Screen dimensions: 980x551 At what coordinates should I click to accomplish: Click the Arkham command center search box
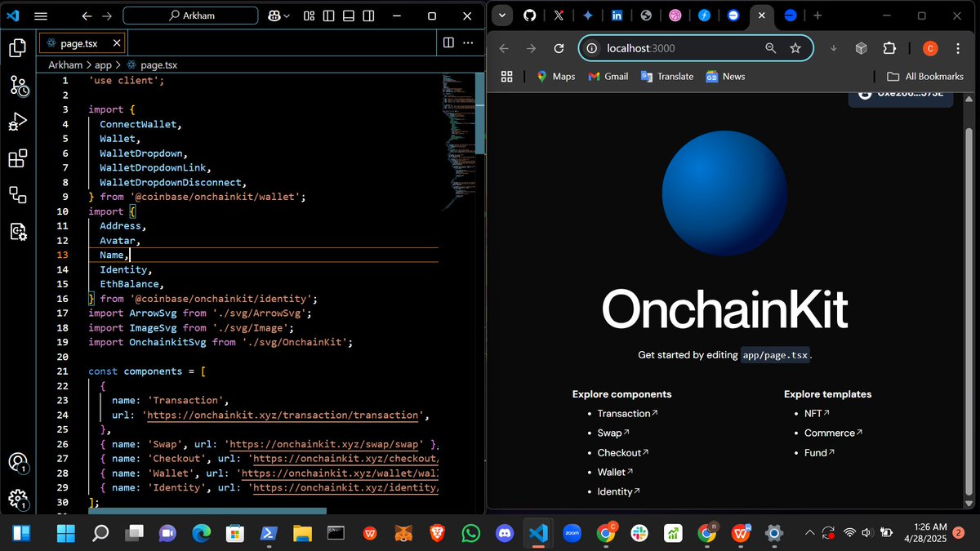pyautogui.click(x=190, y=16)
